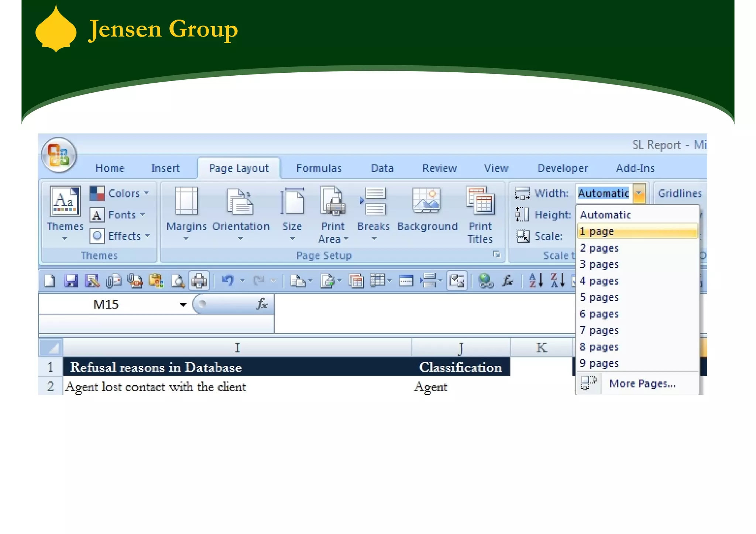Switch to the Formulas tab

click(319, 169)
